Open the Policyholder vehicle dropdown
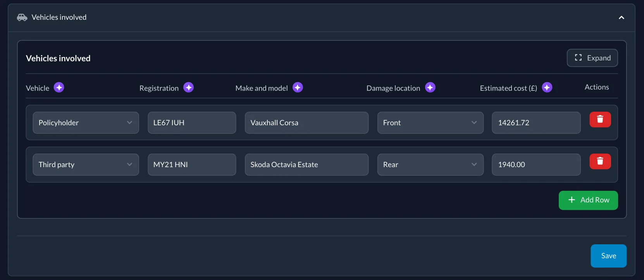 [x=86, y=123]
